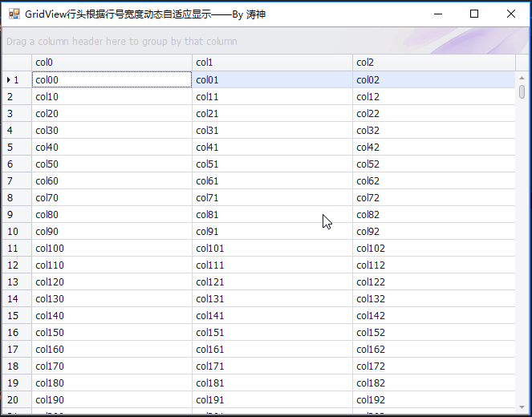The width and height of the screenshot is (532, 417).
Task: Select row header number 10
Action: [16, 231]
